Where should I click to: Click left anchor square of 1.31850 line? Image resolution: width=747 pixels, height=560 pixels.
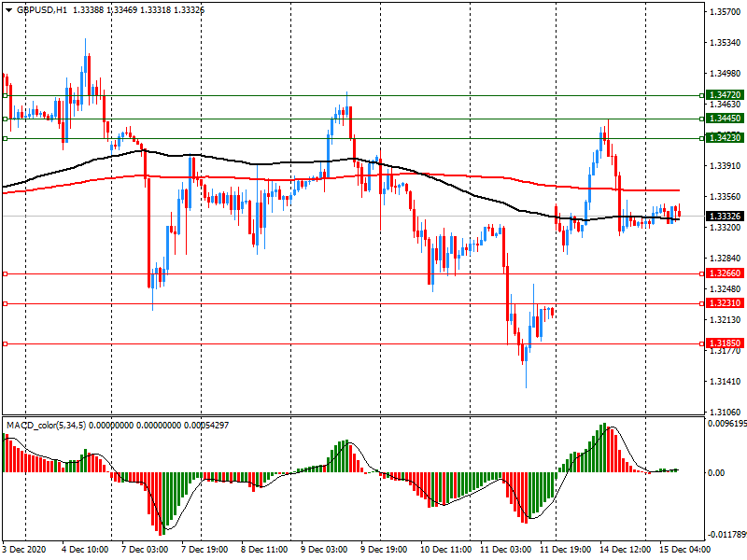pyautogui.click(x=5, y=343)
